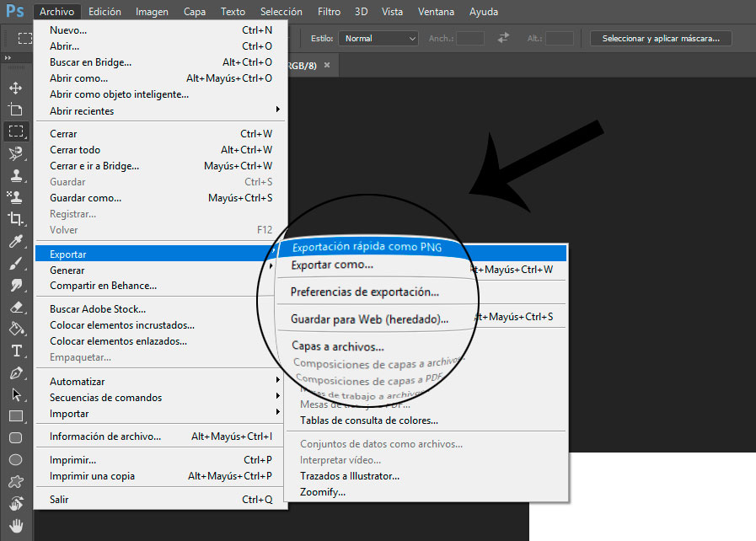Image resolution: width=756 pixels, height=541 pixels.
Task: Select the Smudge tool
Action: [x=15, y=285]
